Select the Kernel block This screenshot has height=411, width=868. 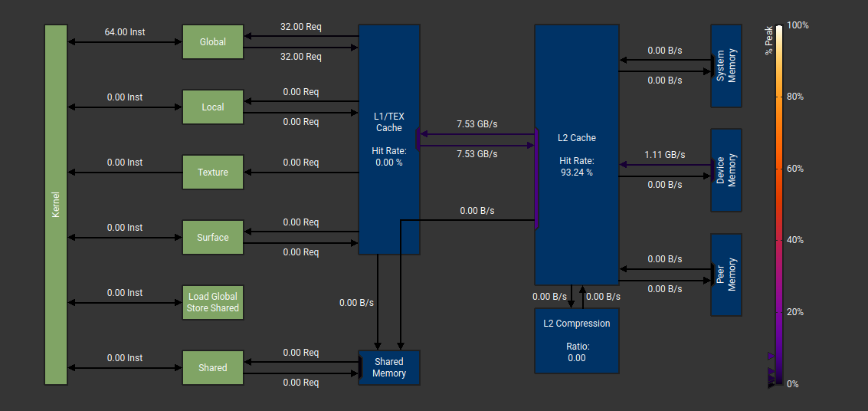pos(56,205)
